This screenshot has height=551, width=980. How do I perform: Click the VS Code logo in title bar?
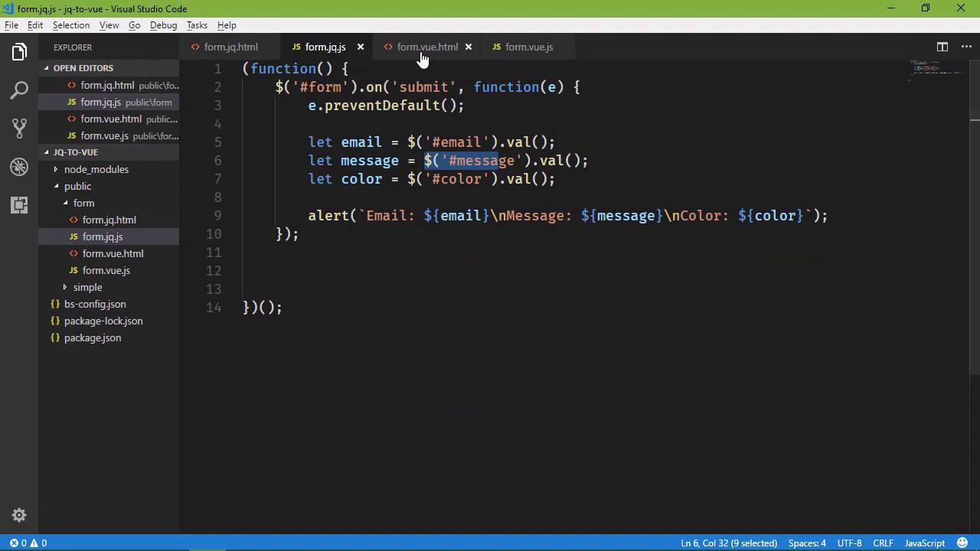pos(8,8)
